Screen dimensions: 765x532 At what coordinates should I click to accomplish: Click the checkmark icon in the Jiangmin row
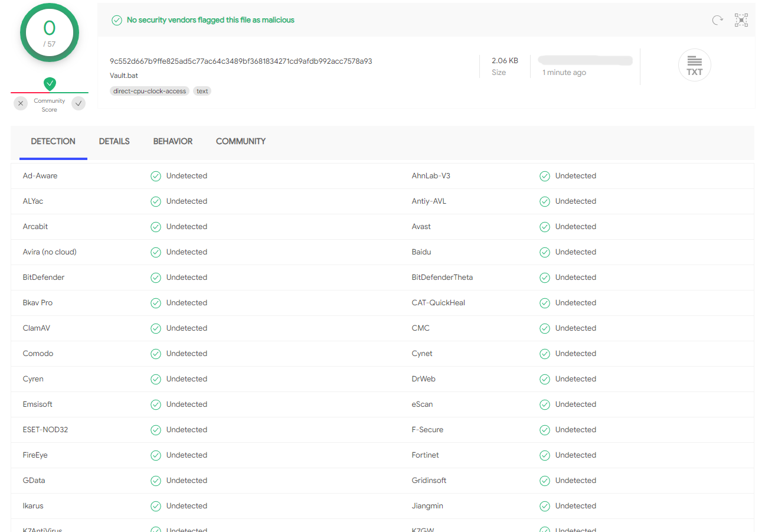545,506
